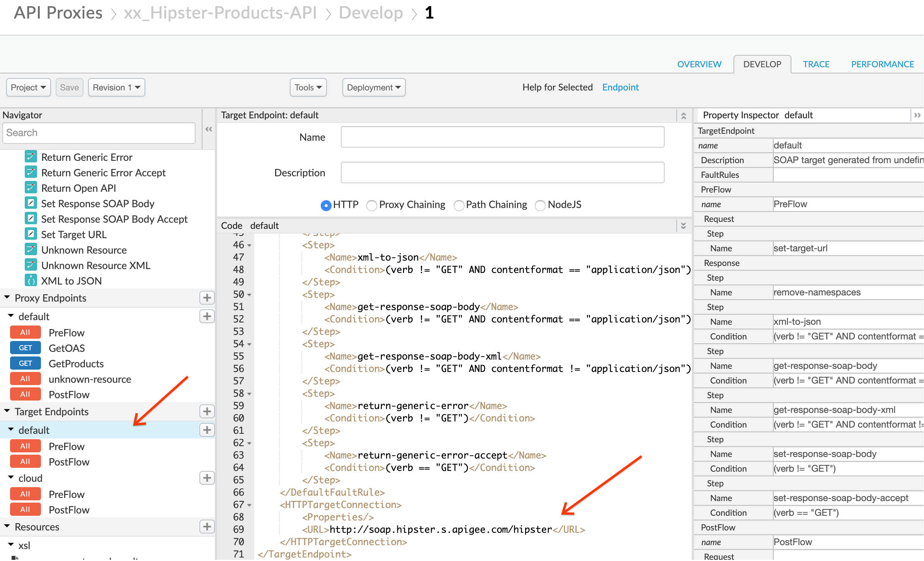Switch to the PERFORMANCE tab
Screen dimensions: 924x561
point(882,64)
